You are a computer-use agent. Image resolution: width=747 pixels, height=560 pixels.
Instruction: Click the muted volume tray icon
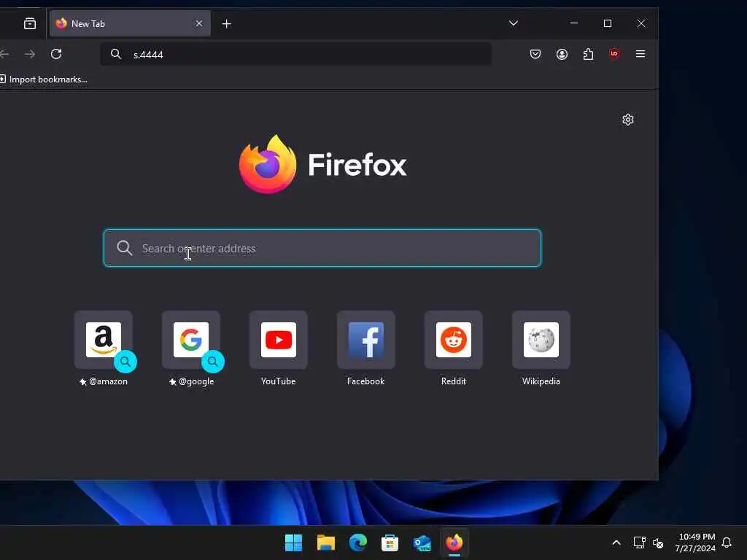658,542
